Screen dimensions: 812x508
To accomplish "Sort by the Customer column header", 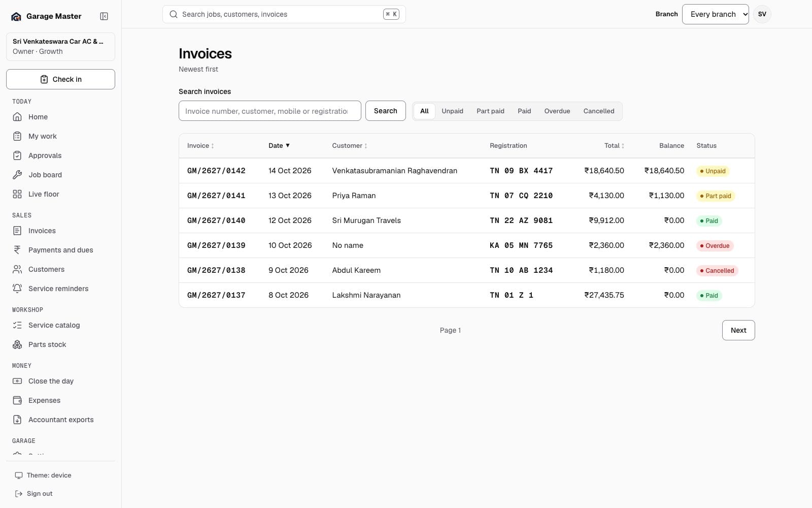I will [x=350, y=146].
